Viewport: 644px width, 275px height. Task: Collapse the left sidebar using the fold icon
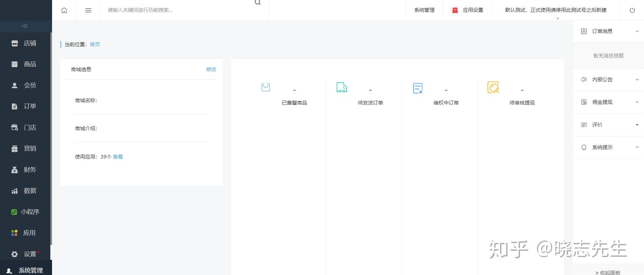point(24,26)
